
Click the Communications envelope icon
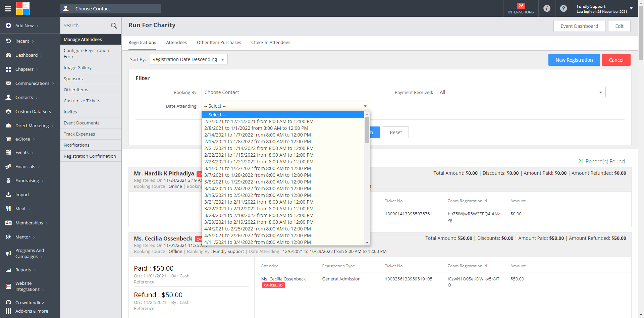(x=8, y=83)
